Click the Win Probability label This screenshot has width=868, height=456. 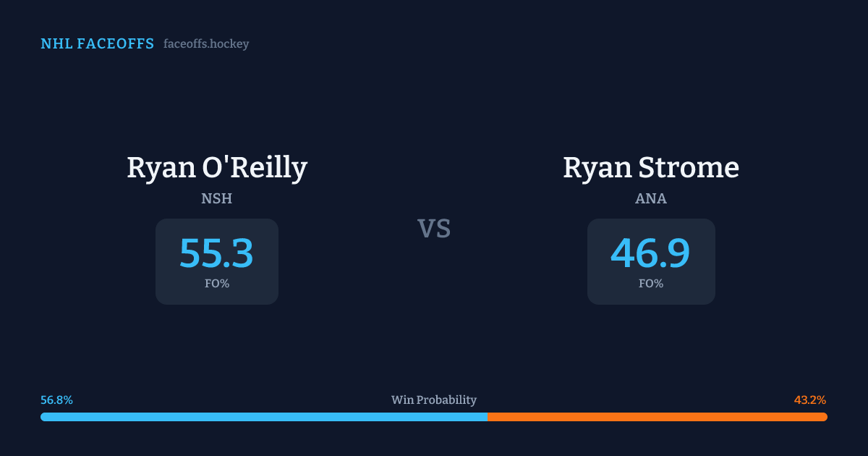pyautogui.click(x=434, y=400)
